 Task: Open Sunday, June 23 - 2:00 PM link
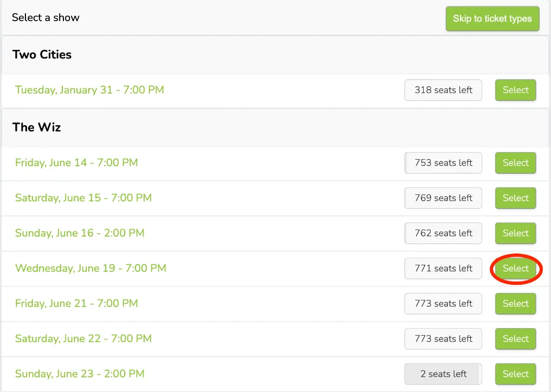coord(80,374)
